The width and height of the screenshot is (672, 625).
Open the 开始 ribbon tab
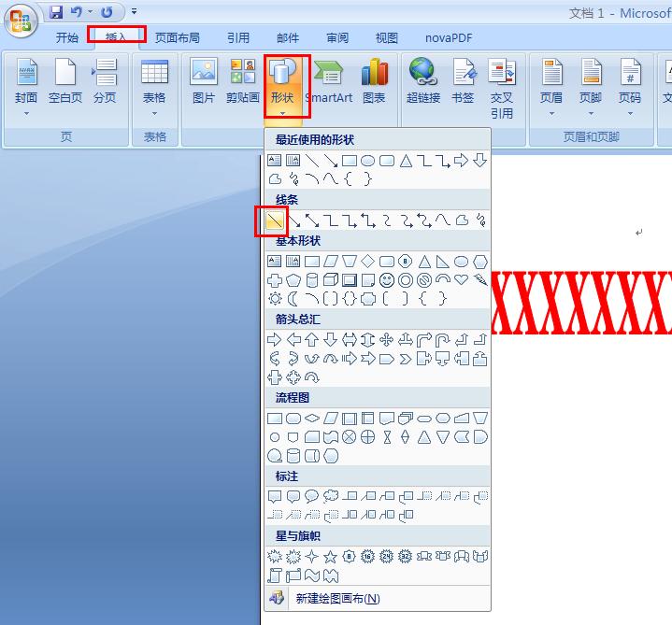pos(67,37)
